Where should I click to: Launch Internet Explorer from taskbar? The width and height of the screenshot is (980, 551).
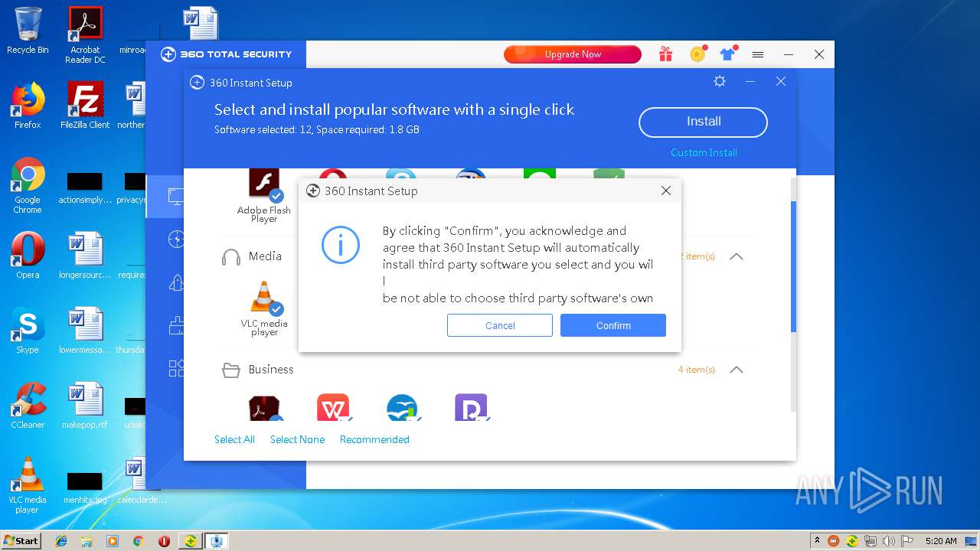coord(61,541)
